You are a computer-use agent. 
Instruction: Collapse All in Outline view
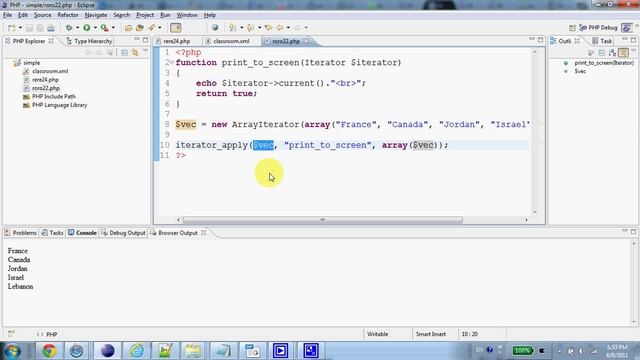click(602, 53)
